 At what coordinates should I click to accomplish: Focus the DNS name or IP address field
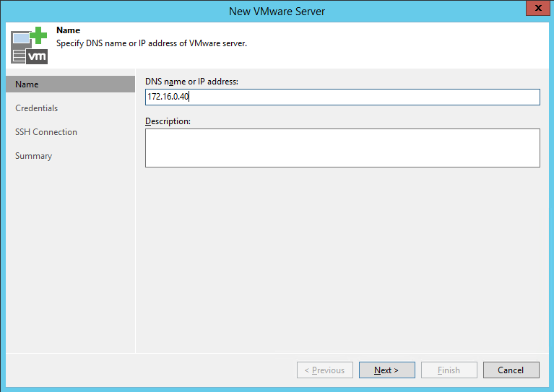[x=342, y=97]
